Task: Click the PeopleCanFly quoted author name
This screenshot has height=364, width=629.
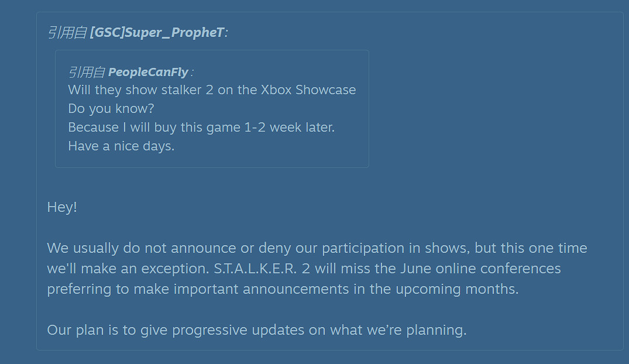Action: click(148, 72)
